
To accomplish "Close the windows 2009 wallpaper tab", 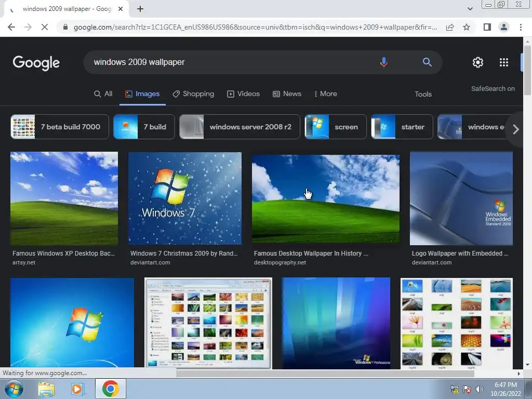I will click(121, 9).
